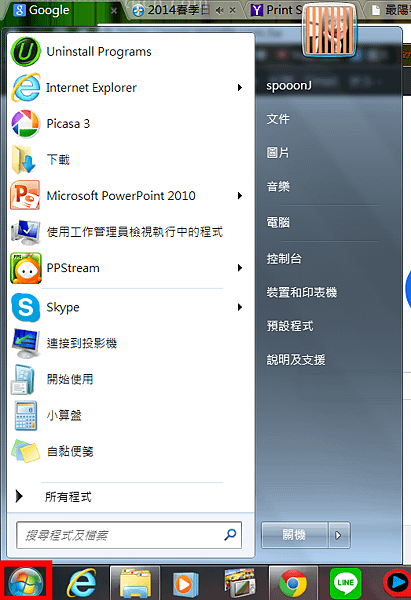
Task: Open shutdown options arrow beside 關機
Action: tap(338, 535)
